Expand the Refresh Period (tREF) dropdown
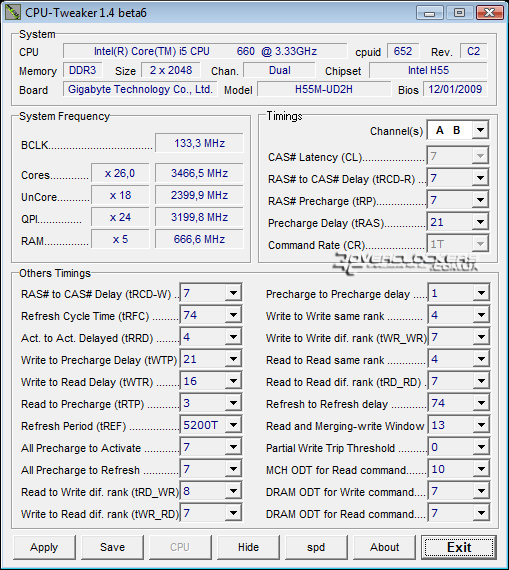Screen dimensions: 509x570 tap(233, 425)
